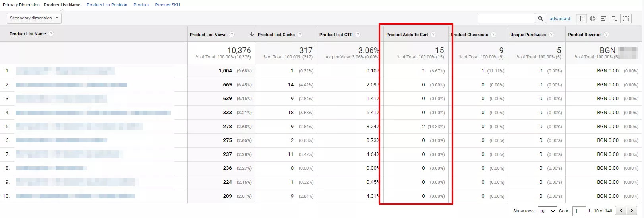The height and width of the screenshot is (218, 644).
Task: Open the Secondary dimension dropdown
Action: [34, 18]
